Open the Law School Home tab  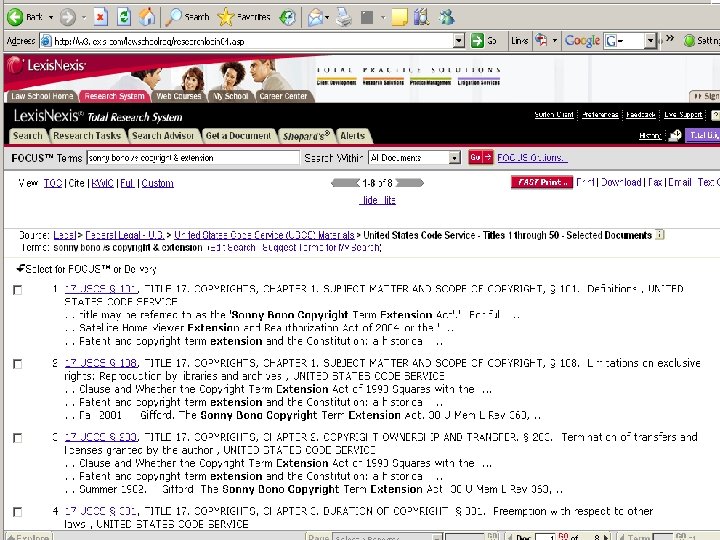(41, 96)
